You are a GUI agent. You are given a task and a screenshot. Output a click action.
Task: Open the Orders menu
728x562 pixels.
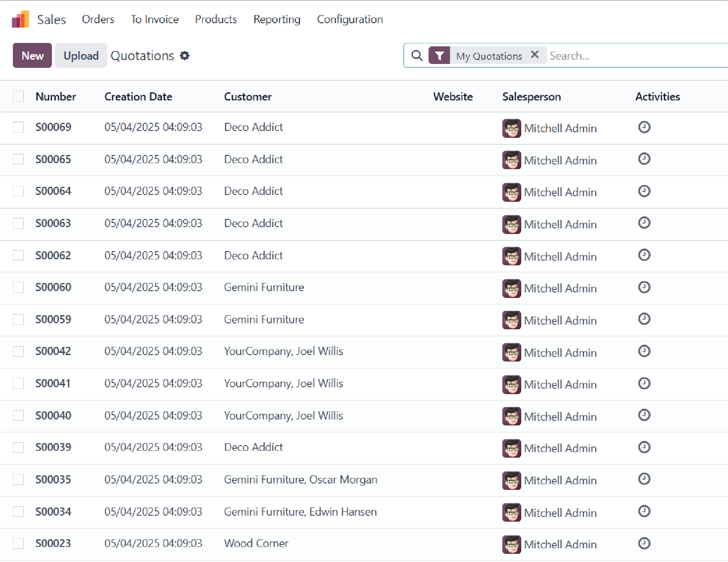[98, 19]
